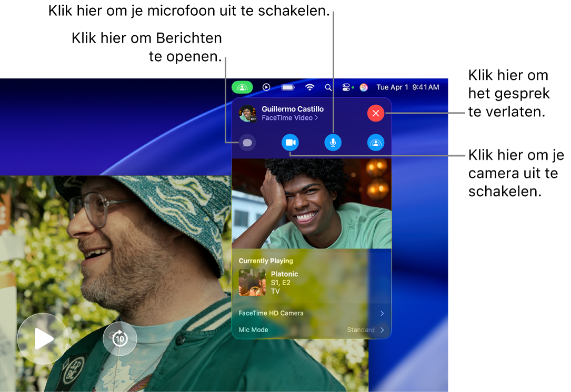Open Spotlight search from the menu bar

point(328,87)
